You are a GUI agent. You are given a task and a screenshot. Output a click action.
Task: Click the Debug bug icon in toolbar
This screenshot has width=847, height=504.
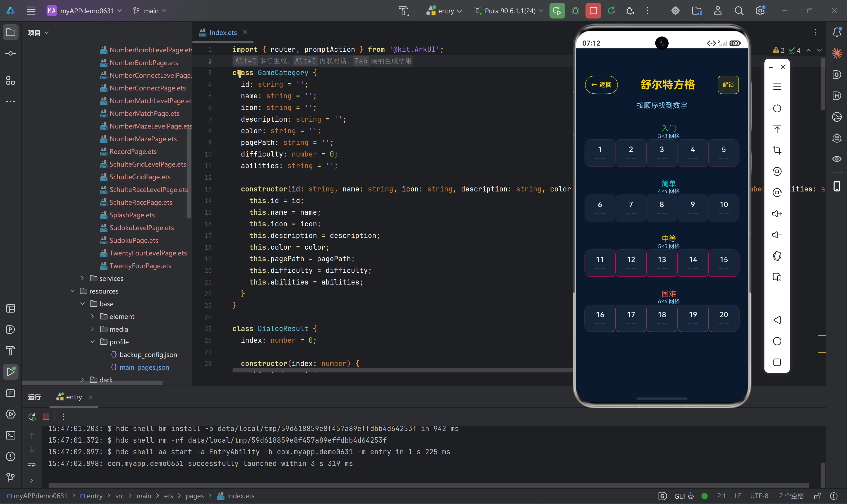575,11
